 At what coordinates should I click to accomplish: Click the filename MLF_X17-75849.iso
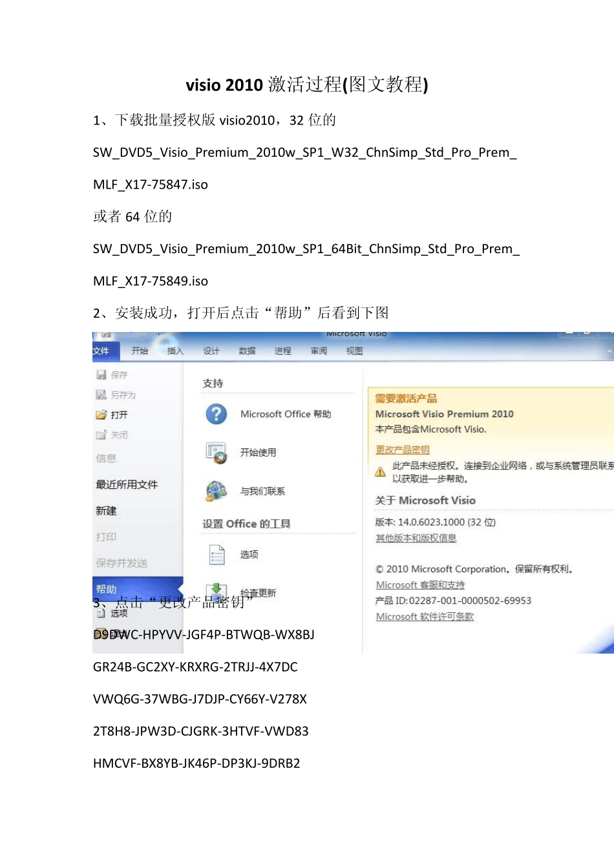[x=151, y=281]
